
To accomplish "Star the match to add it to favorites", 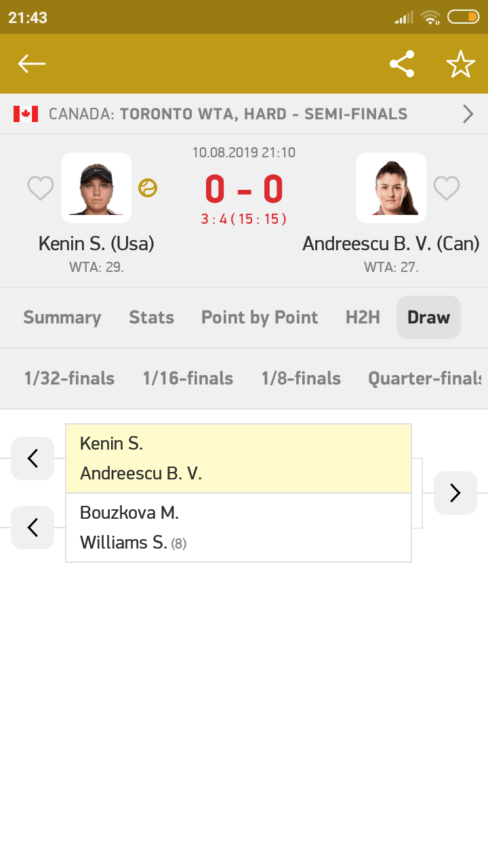I will pos(461,64).
